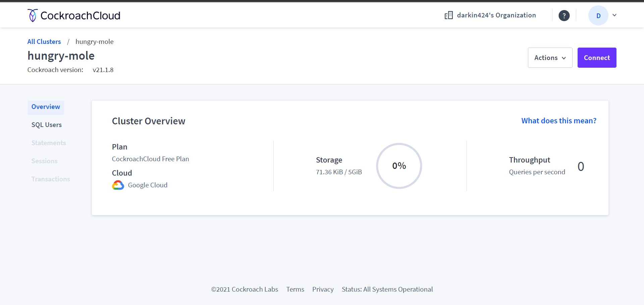Click the throughput value 0
Image resolution: width=644 pixels, height=305 pixels.
(581, 167)
